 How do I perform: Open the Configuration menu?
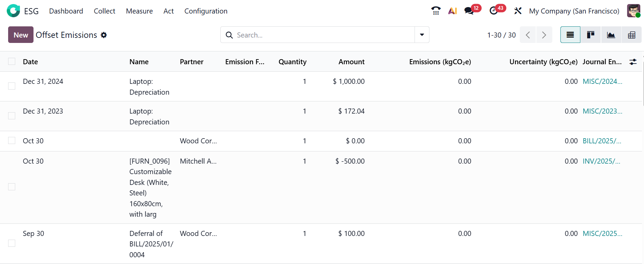pos(206,11)
